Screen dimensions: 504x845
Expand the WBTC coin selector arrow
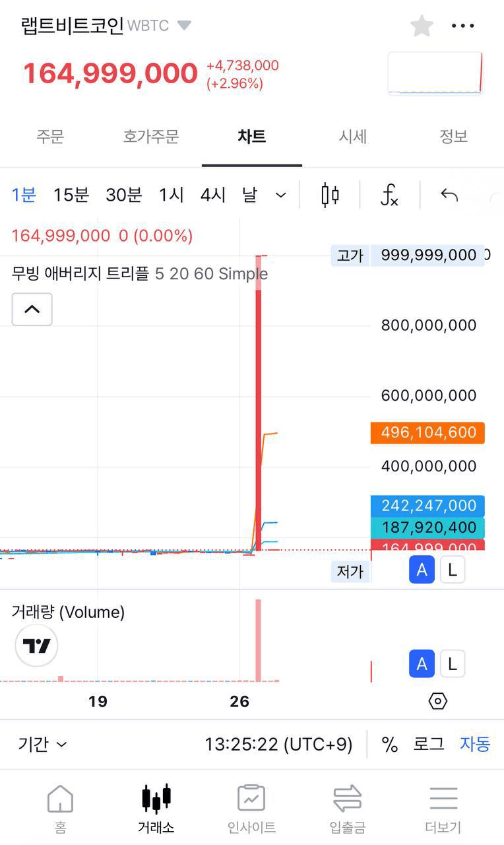[185, 26]
